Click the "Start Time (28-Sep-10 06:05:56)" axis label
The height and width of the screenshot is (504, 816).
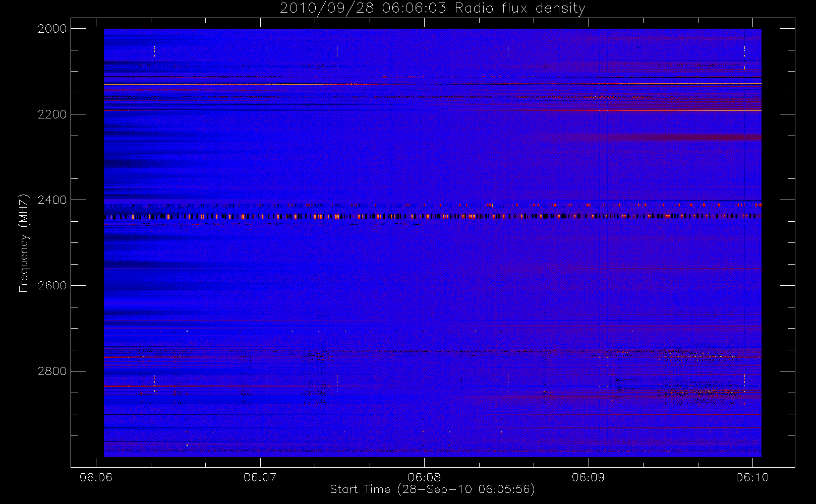point(432,489)
